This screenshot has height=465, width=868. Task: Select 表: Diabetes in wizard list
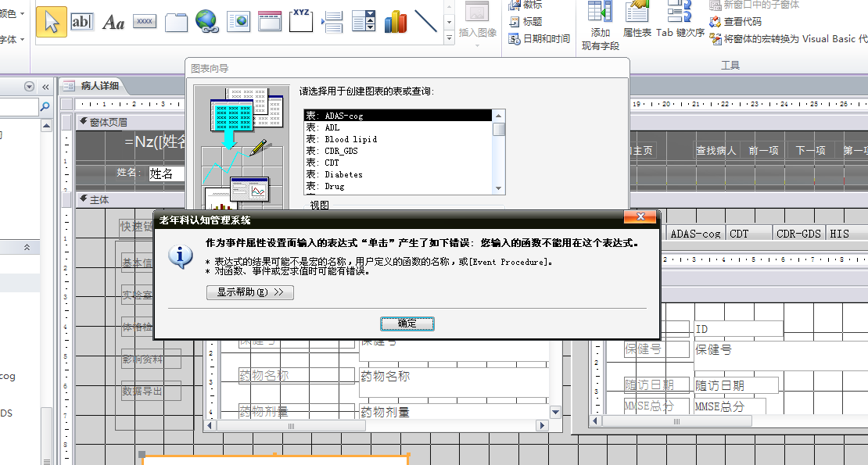tap(397, 175)
